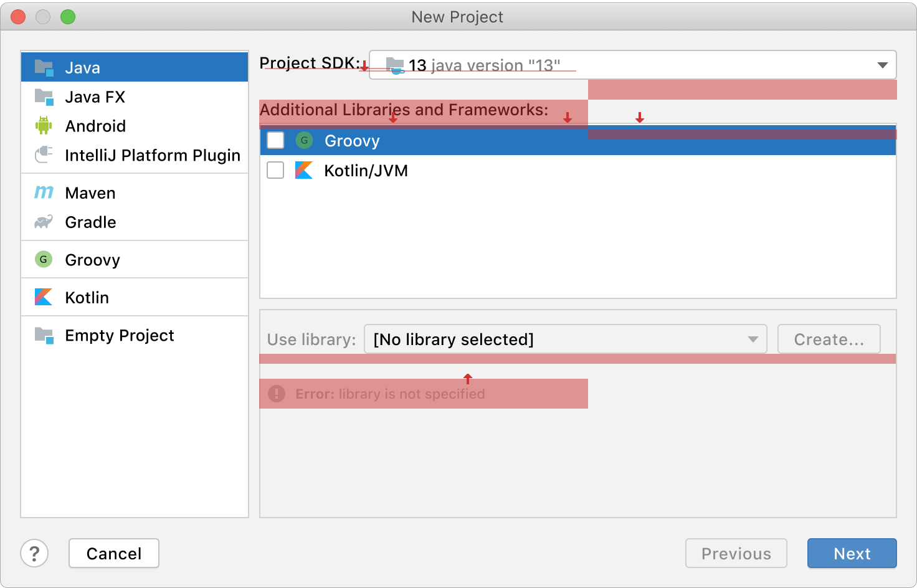Select the Android project type label
The width and height of the screenshot is (917, 588).
pyautogui.click(x=95, y=126)
